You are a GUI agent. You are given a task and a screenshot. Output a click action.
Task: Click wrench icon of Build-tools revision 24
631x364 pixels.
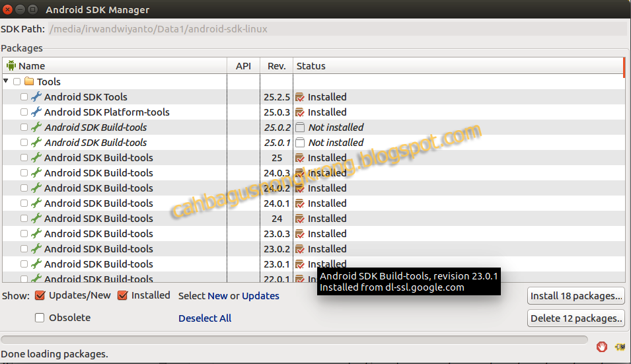(36, 219)
